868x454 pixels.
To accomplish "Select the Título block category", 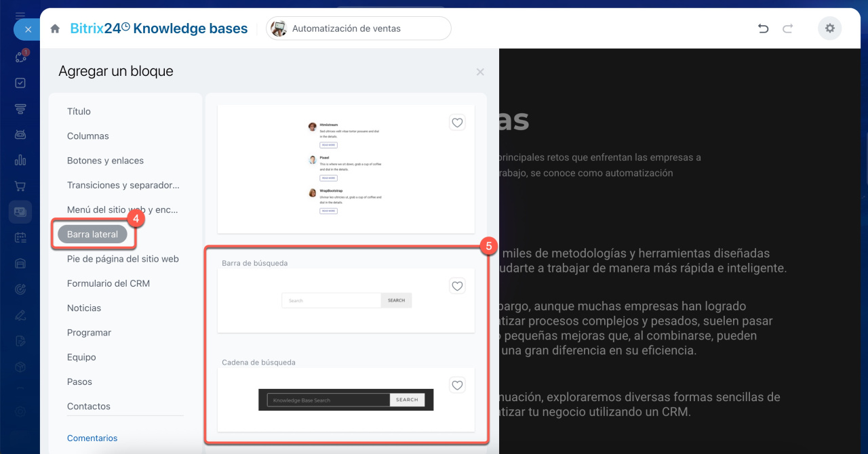I will [x=79, y=111].
